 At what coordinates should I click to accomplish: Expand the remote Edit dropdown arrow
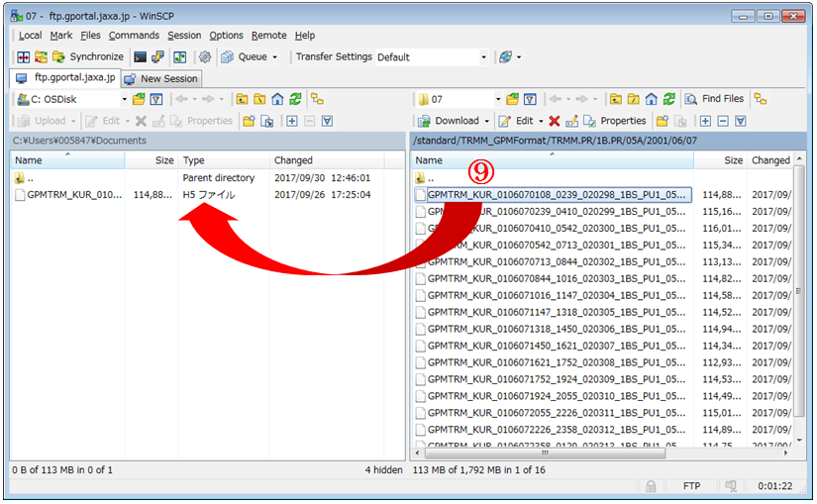(541, 122)
